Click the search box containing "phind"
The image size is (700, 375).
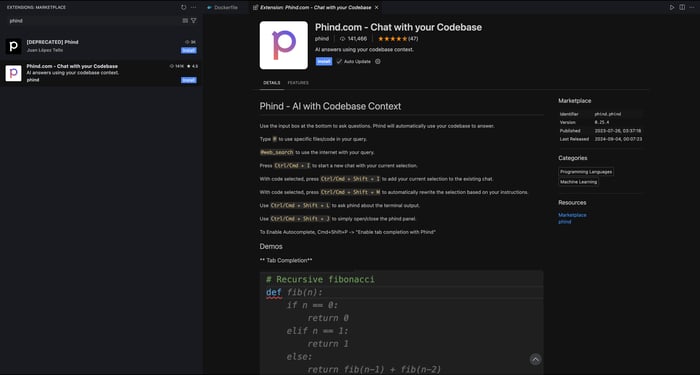click(x=94, y=21)
